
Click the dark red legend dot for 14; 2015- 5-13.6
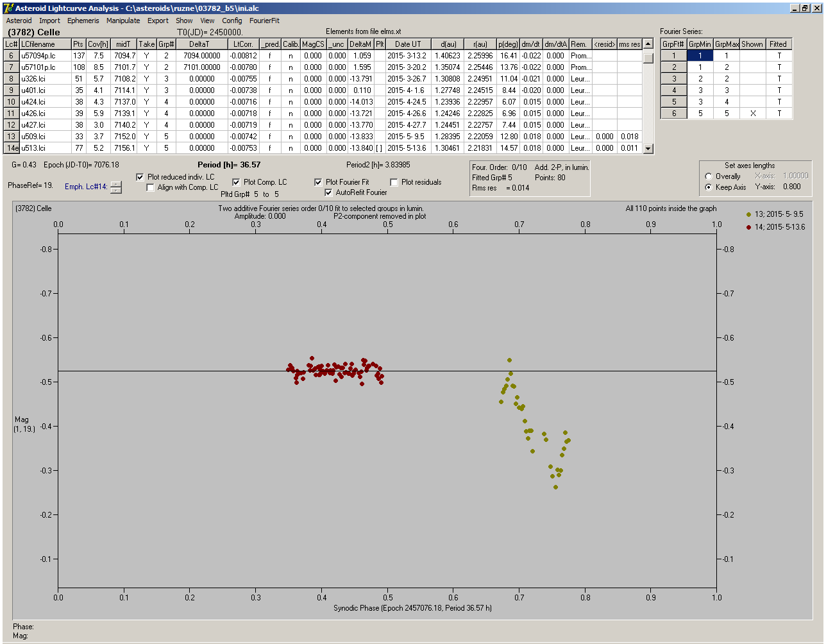point(749,227)
